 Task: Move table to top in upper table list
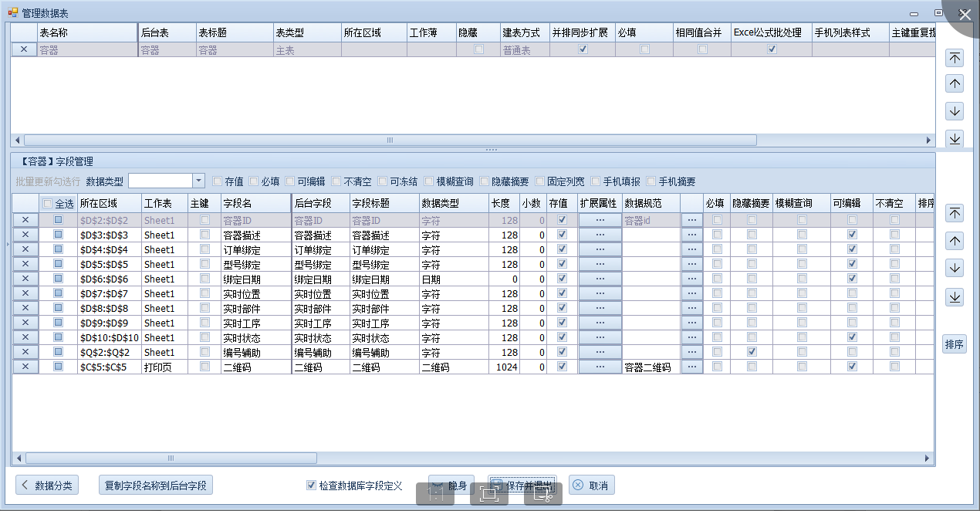click(x=955, y=58)
